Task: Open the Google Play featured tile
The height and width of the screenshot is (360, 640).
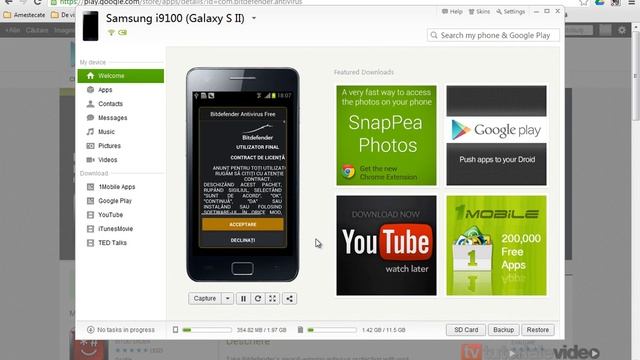Action: click(x=496, y=135)
